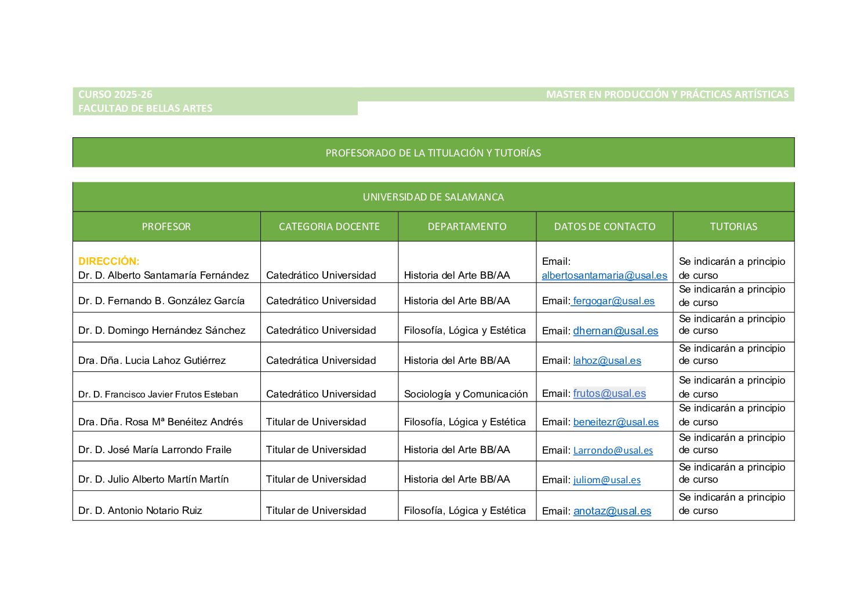
Task: Select Catedrático Universidad in Alberto Santamaría row
Action: tap(321, 275)
